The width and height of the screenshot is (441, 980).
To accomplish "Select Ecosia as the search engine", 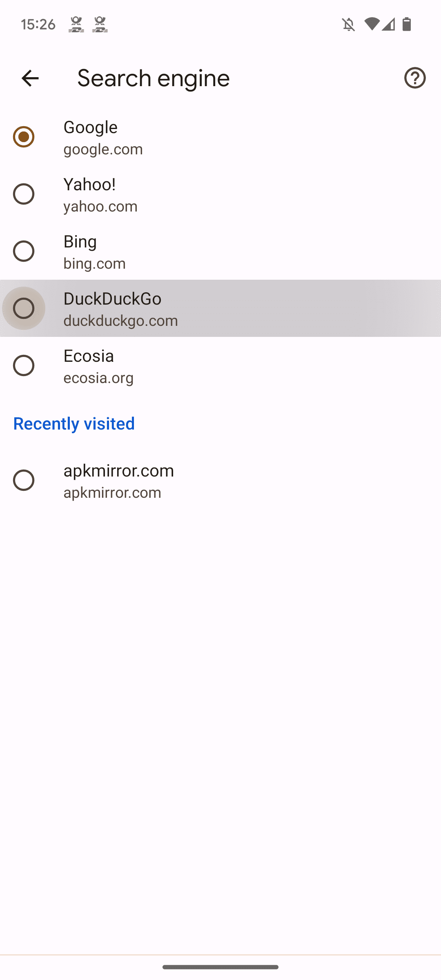I will point(24,366).
